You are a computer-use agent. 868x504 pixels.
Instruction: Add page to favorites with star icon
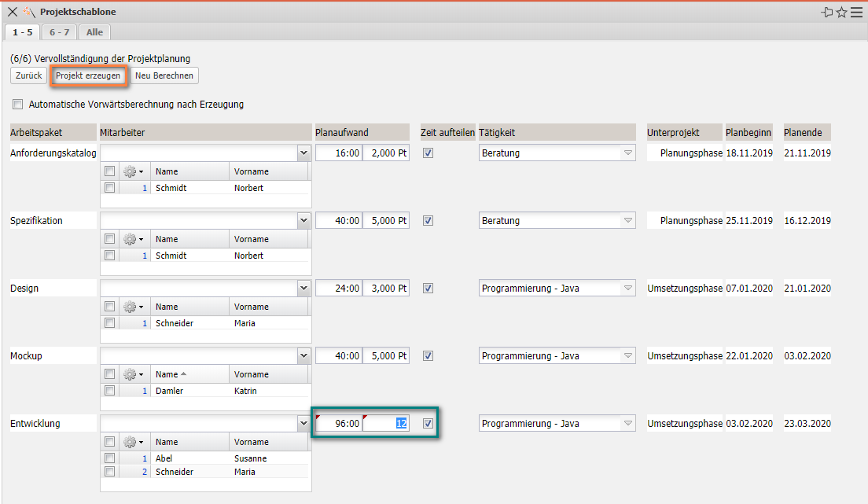(842, 12)
